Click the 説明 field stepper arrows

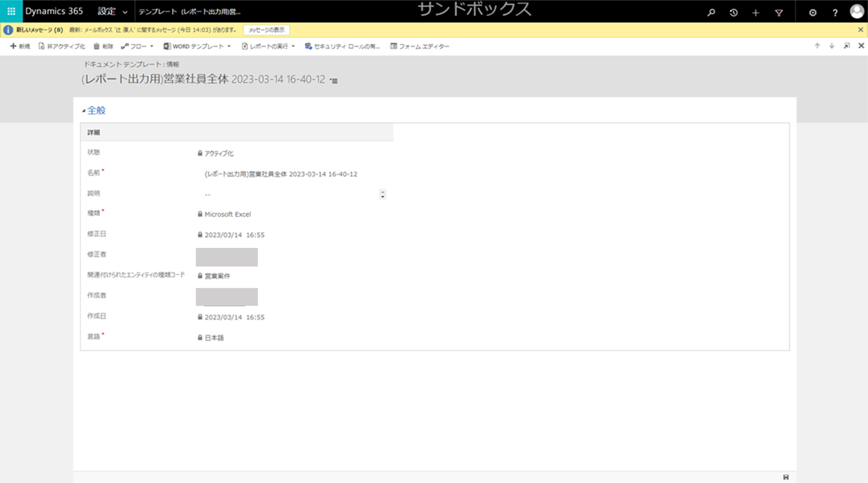tap(383, 194)
